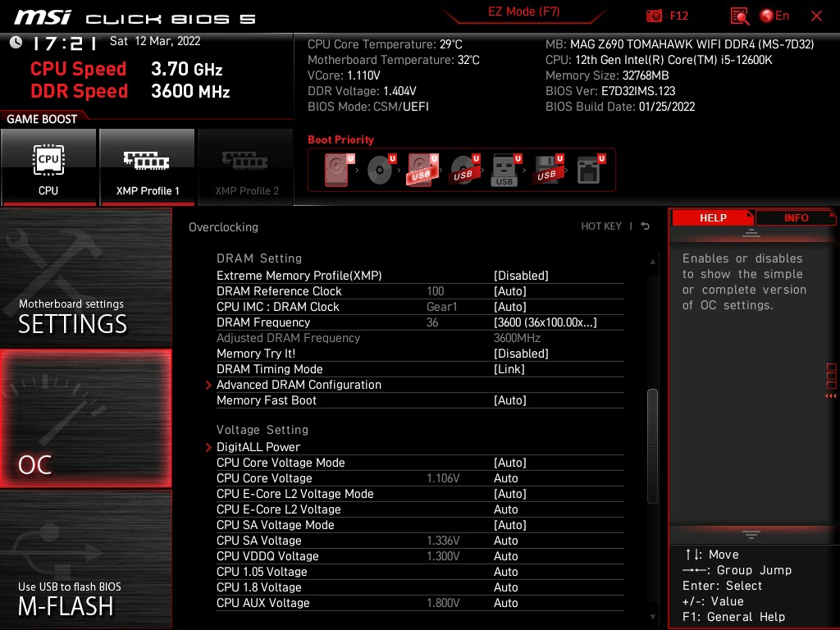Edit the CPU AUX Voltage field
840x630 pixels.
(505, 602)
